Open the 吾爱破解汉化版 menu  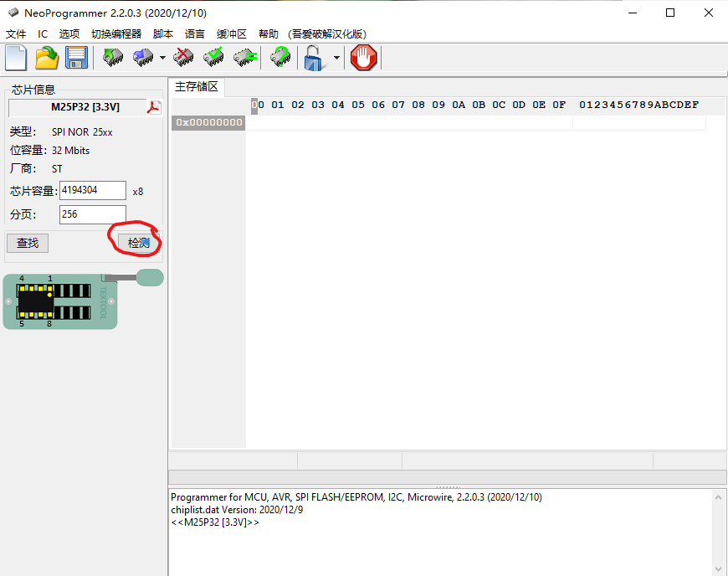(x=327, y=34)
